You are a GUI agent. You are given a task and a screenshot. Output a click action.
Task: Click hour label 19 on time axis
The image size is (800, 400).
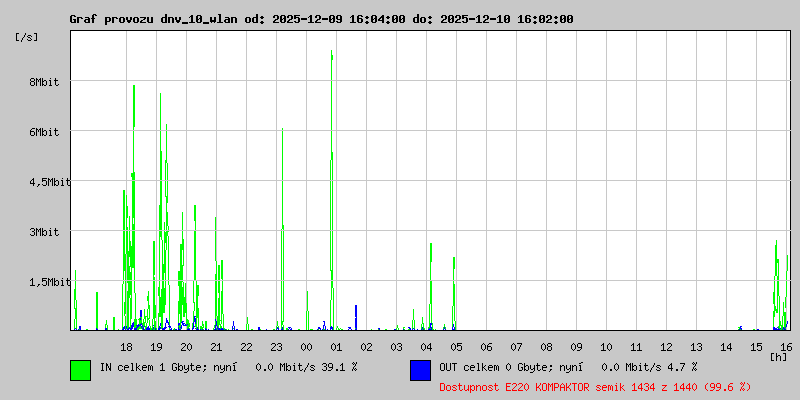coord(157,347)
